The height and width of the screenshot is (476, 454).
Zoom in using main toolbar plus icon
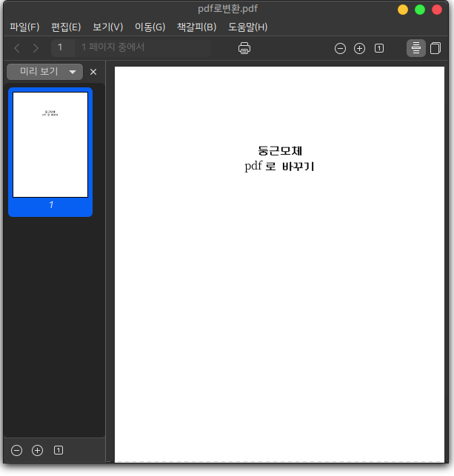click(x=359, y=48)
